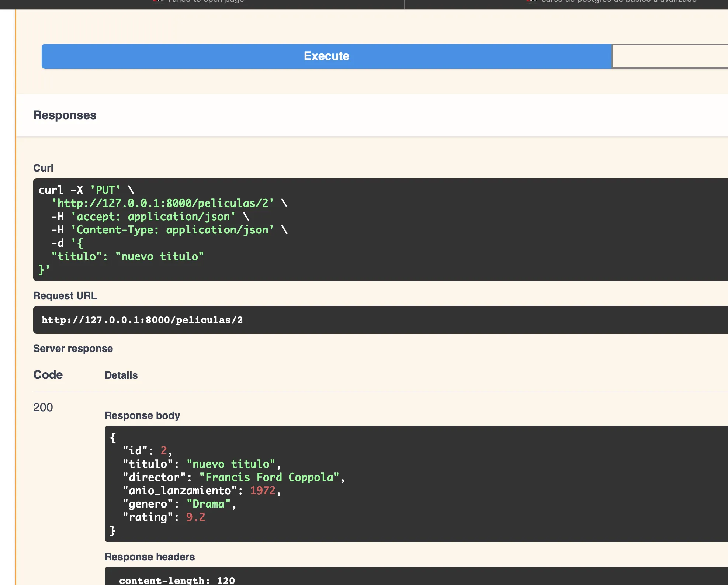The height and width of the screenshot is (585, 728).
Task: Click the "id": 2 line in response
Action: [148, 451]
